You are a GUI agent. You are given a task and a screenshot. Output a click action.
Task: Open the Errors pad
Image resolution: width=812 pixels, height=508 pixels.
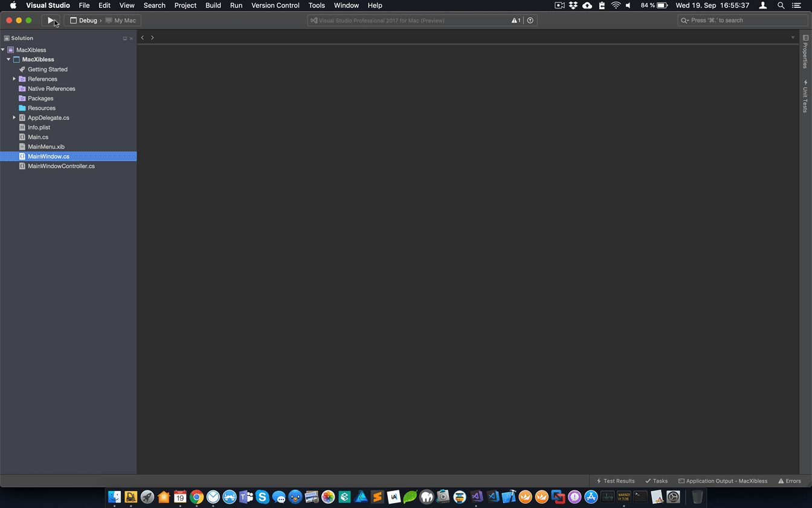pos(790,481)
